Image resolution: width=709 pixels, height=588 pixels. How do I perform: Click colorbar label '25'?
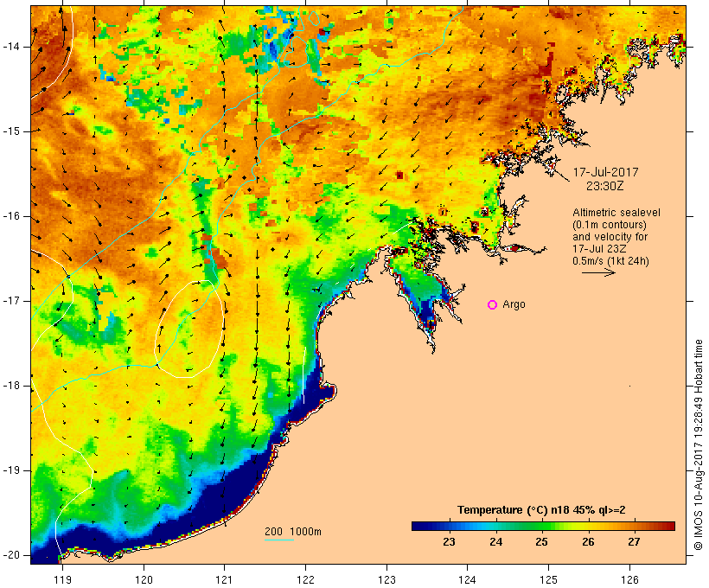click(x=542, y=542)
